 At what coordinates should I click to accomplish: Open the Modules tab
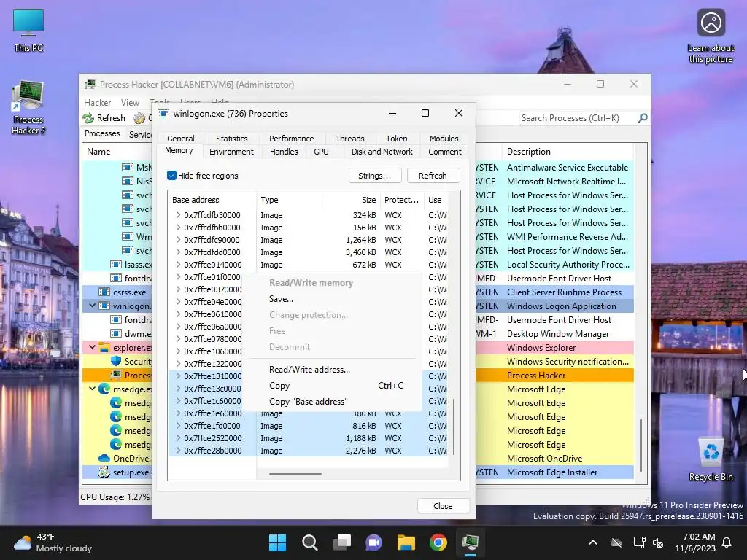[444, 139]
